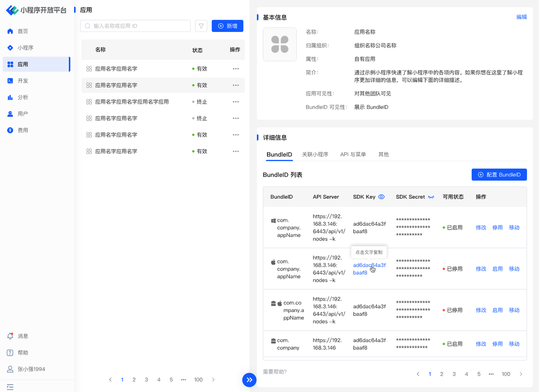Open 费用 billing in sidebar

click(x=23, y=130)
